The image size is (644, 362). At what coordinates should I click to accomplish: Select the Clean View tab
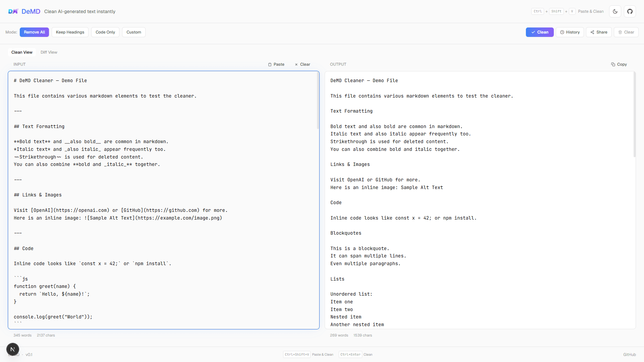click(x=22, y=52)
